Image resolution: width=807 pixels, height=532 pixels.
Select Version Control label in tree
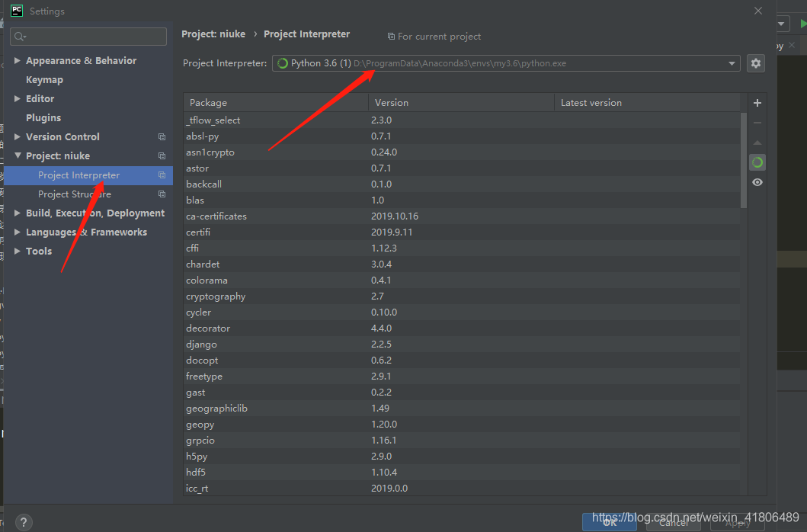(62, 137)
